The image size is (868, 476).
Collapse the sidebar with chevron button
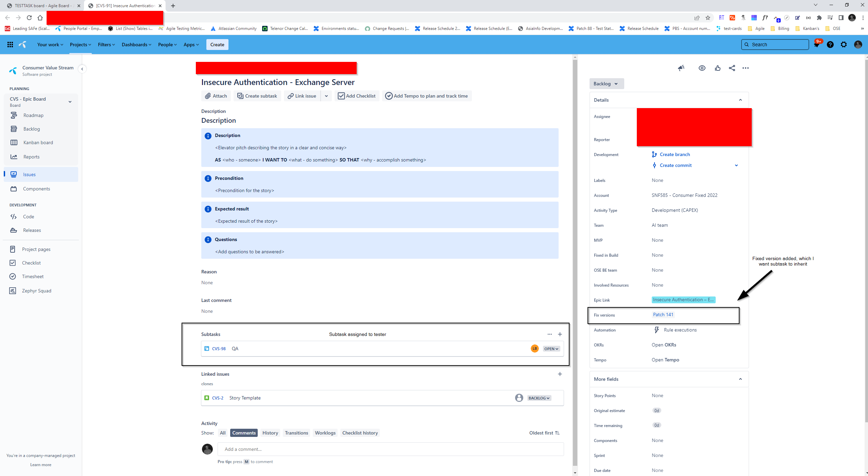(x=82, y=69)
